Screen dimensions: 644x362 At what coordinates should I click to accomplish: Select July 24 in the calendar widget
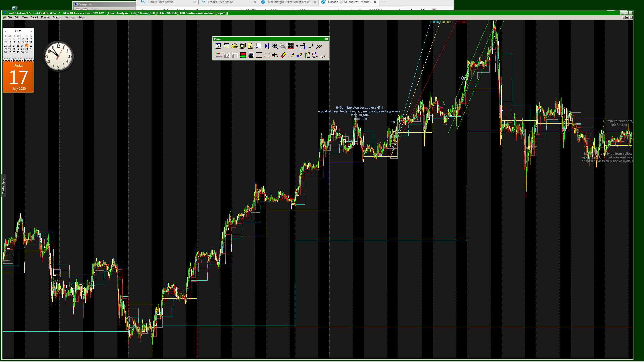pos(27,49)
